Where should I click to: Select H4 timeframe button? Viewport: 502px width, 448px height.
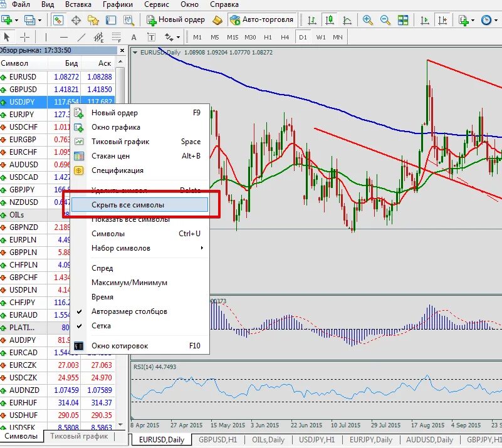pos(285,38)
